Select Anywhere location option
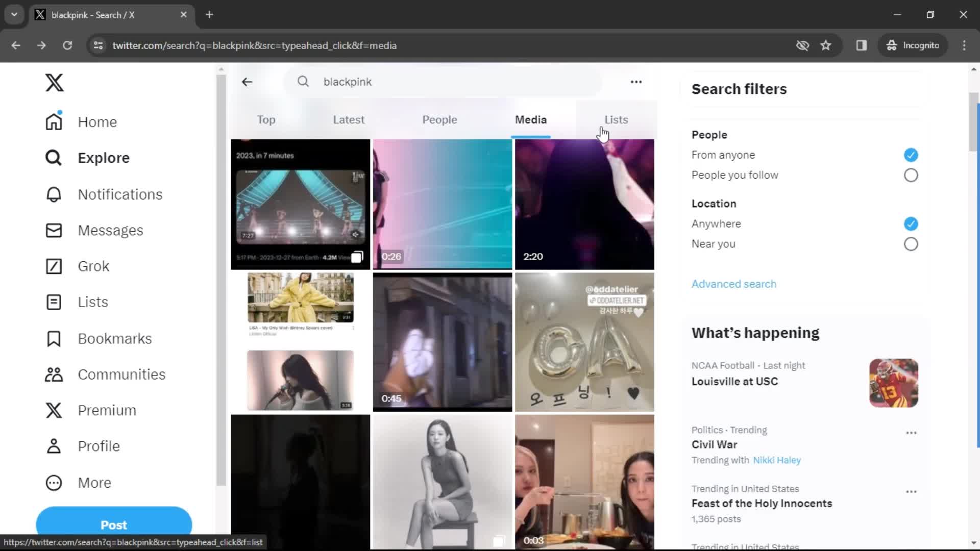 911,224
